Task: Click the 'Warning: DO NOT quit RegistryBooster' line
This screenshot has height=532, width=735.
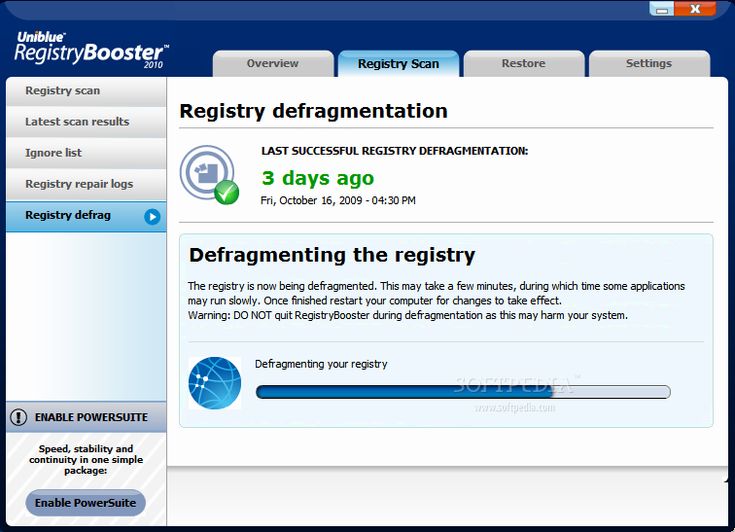Action: coord(408,315)
